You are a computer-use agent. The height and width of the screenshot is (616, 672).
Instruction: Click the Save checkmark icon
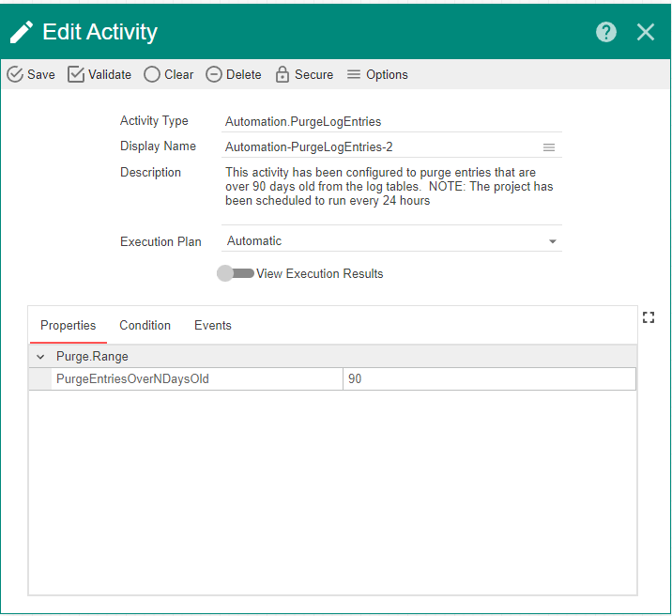click(x=15, y=75)
